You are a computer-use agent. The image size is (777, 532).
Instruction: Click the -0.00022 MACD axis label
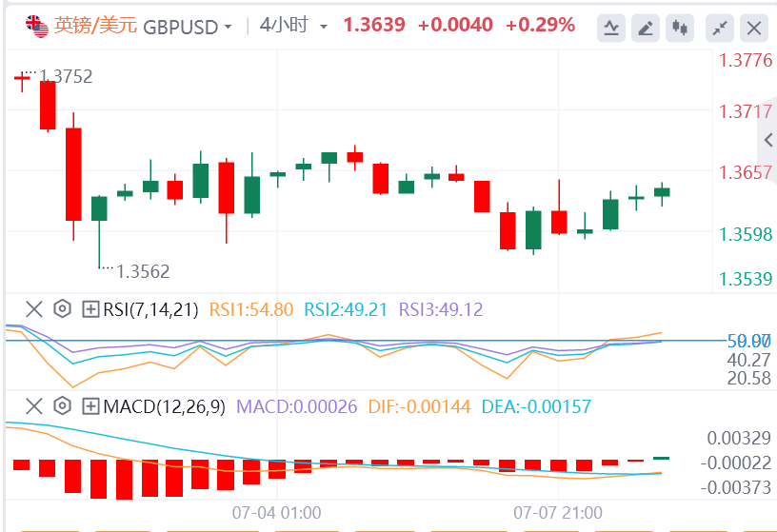pyautogui.click(x=736, y=463)
